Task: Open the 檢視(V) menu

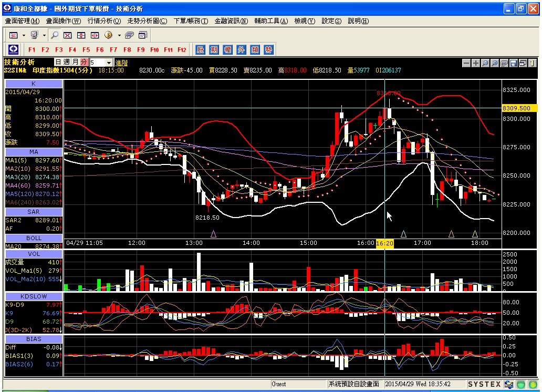Action: (305, 21)
